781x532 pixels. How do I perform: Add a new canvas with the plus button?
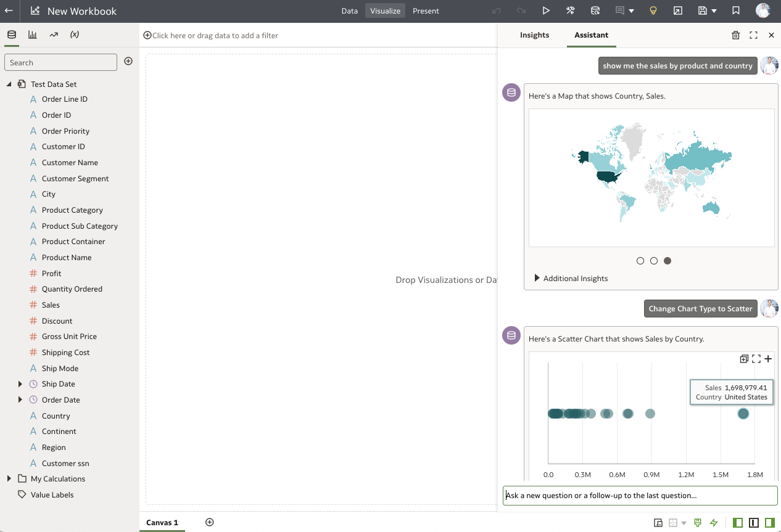(209, 522)
